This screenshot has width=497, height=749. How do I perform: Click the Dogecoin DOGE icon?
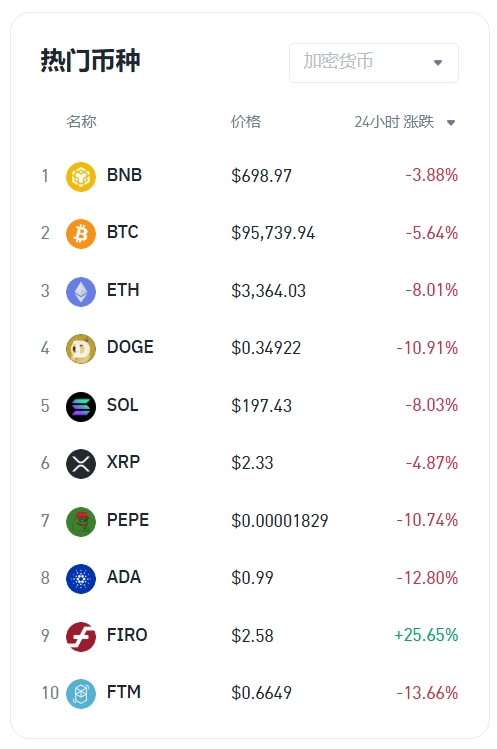(x=81, y=349)
